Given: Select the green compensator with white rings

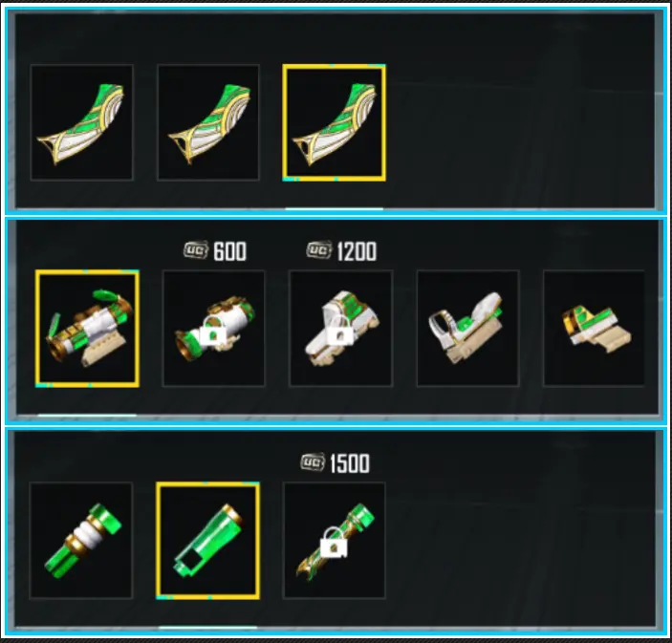Looking at the screenshot, I should (x=81, y=540).
